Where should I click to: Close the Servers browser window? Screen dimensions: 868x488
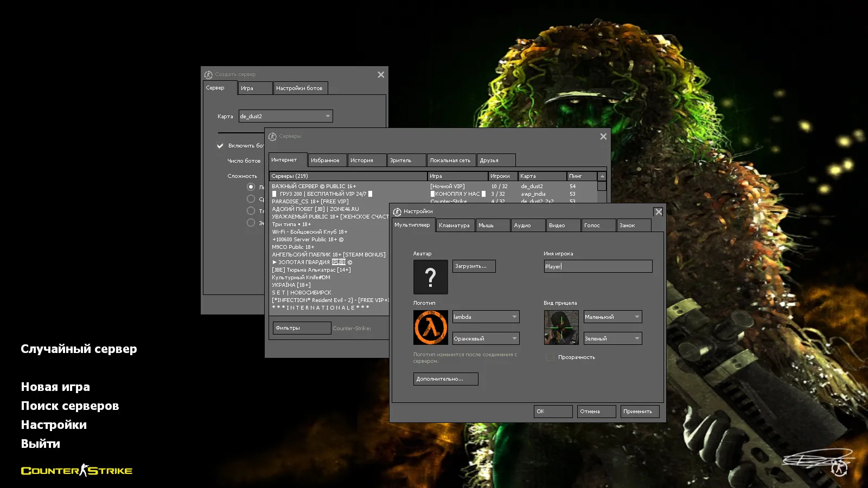click(603, 137)
